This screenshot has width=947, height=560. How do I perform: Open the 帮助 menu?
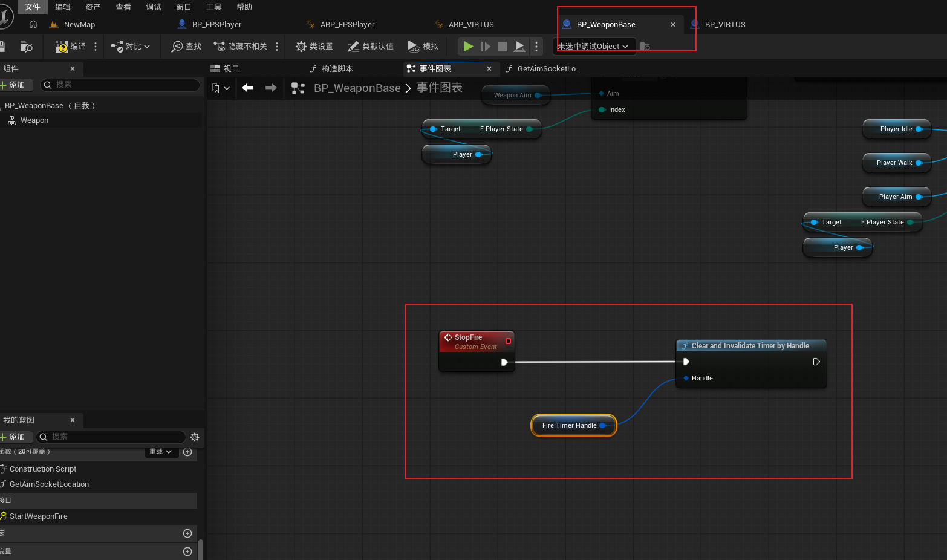click(244, 7)
